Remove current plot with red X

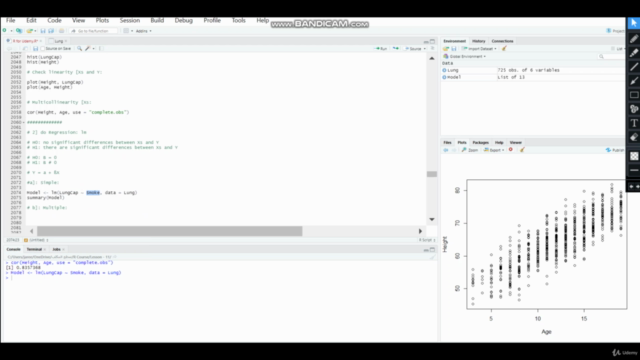coord(511,150)
